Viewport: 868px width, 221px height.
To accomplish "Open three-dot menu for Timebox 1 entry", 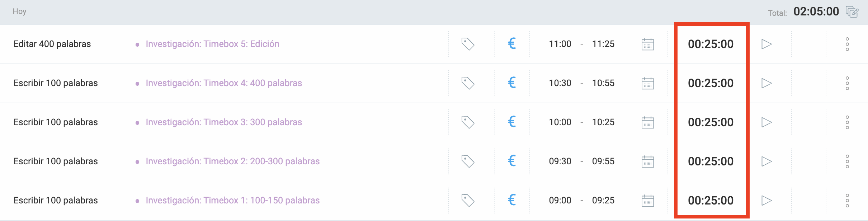I will 847,201.
